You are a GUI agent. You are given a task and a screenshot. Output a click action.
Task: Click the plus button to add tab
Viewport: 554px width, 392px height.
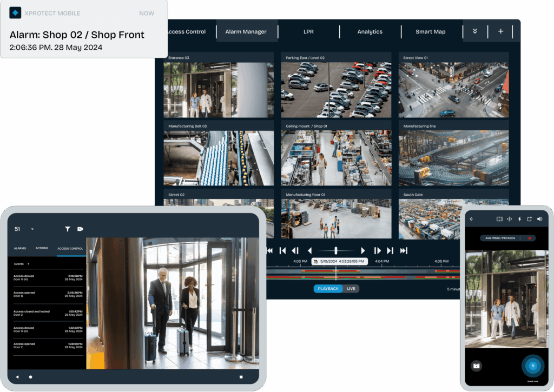click(x=500, y=31)
